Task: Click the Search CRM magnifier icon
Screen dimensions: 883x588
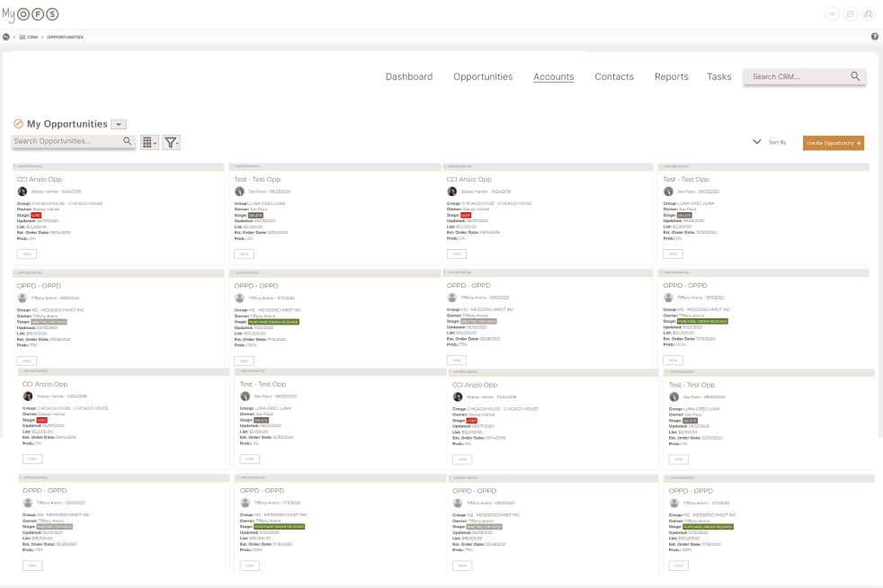Action: (x=855, y=76)
